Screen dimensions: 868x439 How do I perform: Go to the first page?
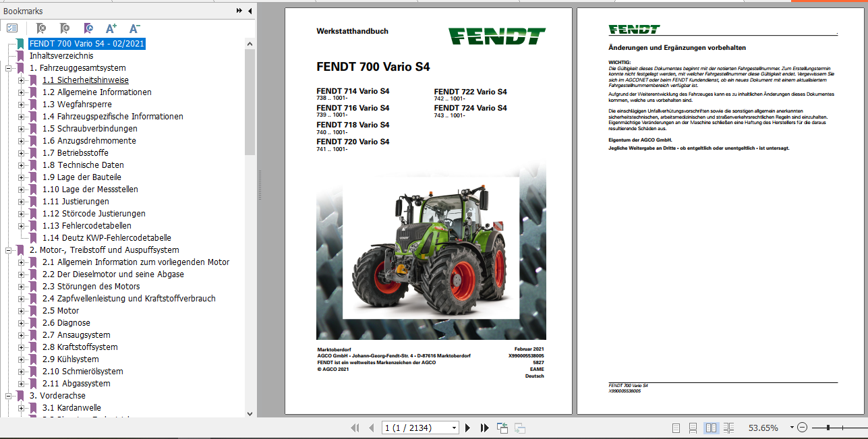[355, 428]
